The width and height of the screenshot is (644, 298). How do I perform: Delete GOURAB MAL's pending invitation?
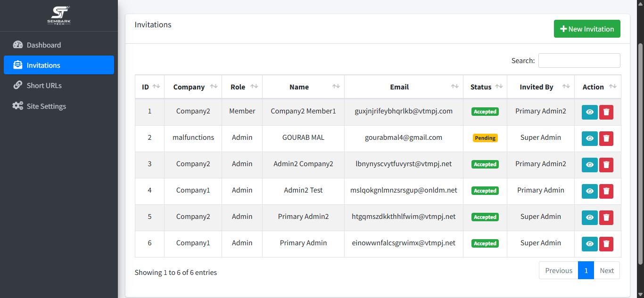[x=606, y=138]
